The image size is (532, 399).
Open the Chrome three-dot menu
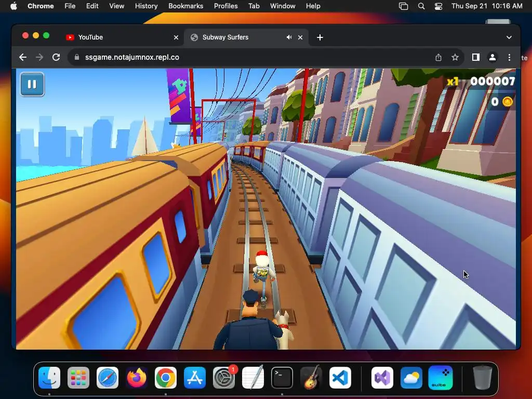509,57
